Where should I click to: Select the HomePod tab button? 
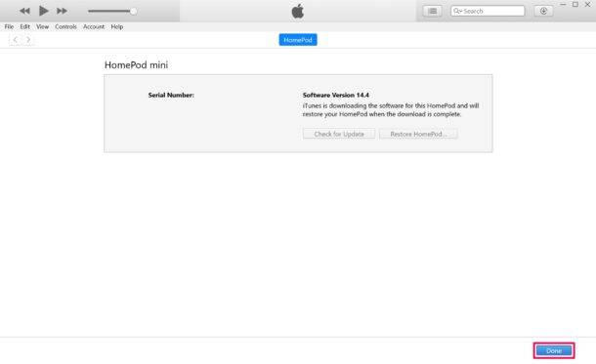point(298,40)
